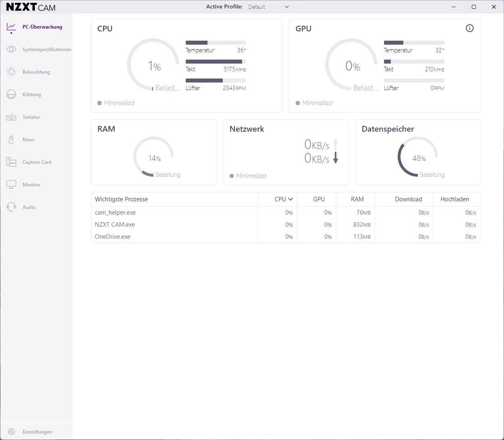The width and height of the screenshot is (504, 440).
Task: Click the RAM gauge showing 14%
Action: coord(153,157)
